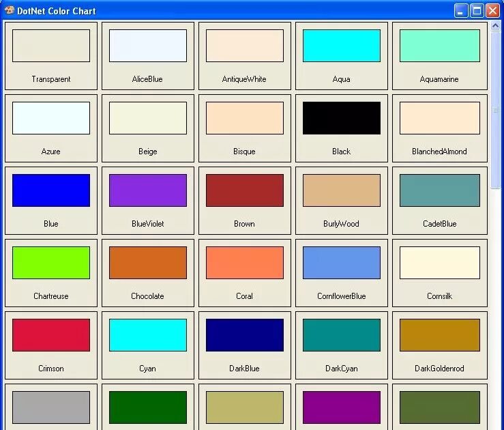Choose the Azure color swatch
The image size is (504, 430).
(x=51, y=118)
